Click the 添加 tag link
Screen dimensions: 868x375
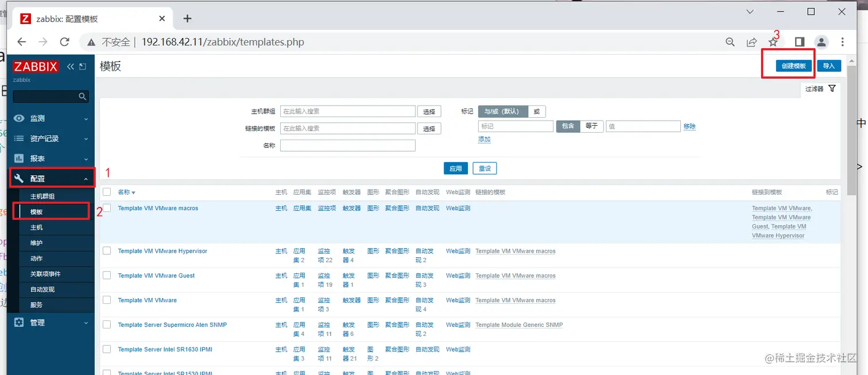point(485,140)
